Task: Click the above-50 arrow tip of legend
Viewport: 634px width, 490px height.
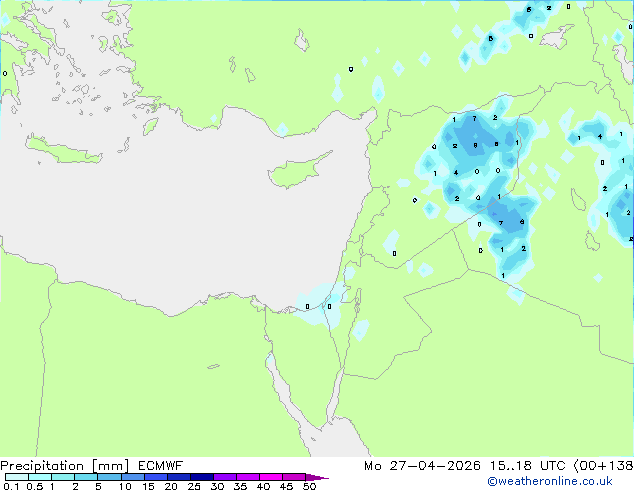Action: click(317, 477)
